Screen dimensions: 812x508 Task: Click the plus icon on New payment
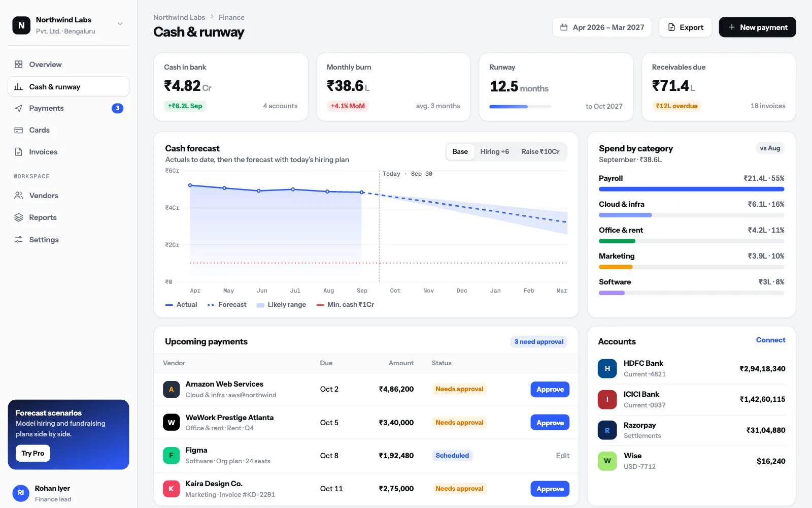click(732, 27)
